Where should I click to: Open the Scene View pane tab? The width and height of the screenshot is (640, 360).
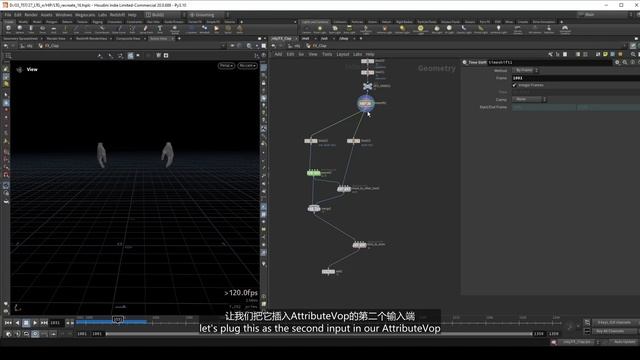point(159,38)
